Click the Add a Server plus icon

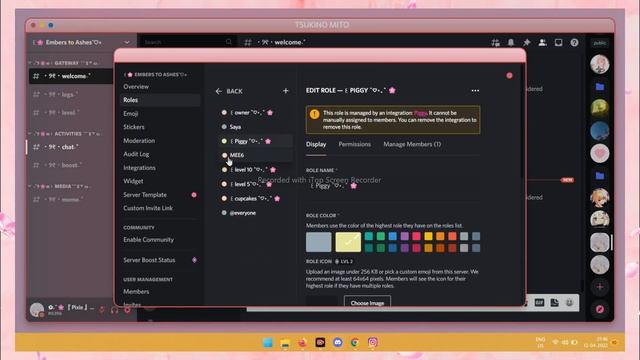click(x=600, y=287)
